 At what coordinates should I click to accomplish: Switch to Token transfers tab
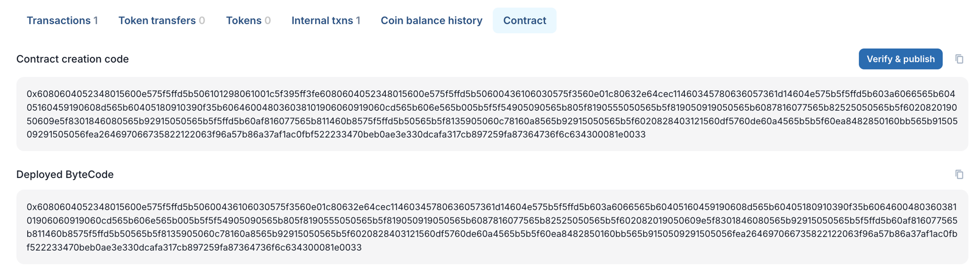click(161, 20)
